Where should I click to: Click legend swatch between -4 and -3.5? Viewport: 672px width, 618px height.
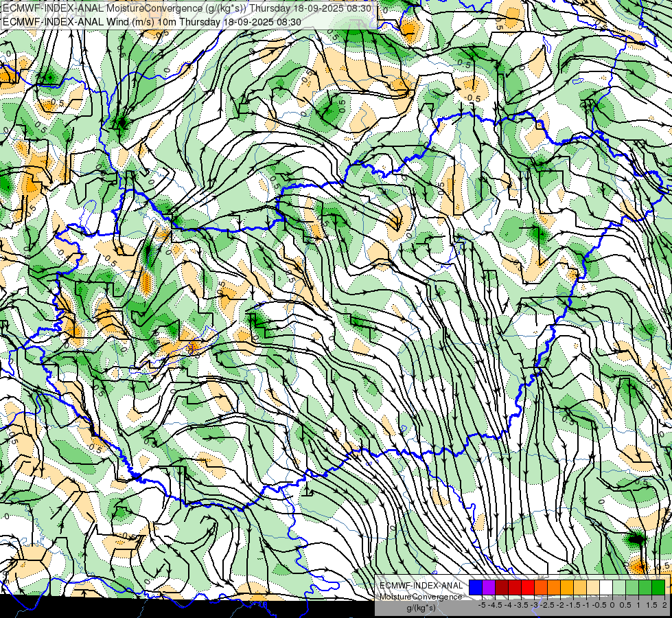click(514, 588)
